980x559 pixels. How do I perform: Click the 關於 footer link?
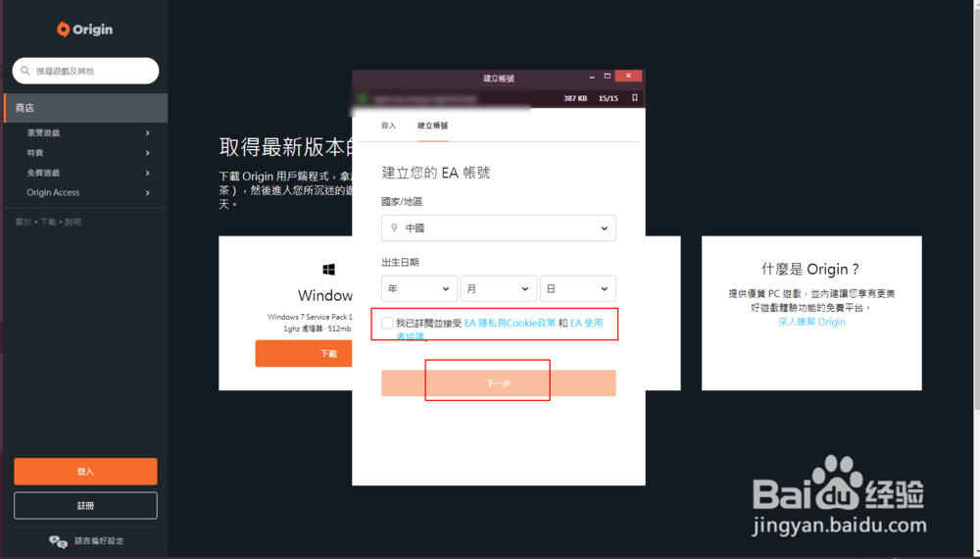pyautogui.click(x=24, y=222)
